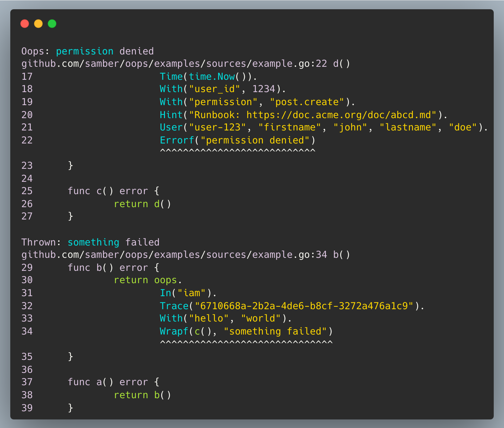Click the example.go:34 b() source path
Image resolution: width=504 pixels, height=428 pixels.
pos(186,255)
